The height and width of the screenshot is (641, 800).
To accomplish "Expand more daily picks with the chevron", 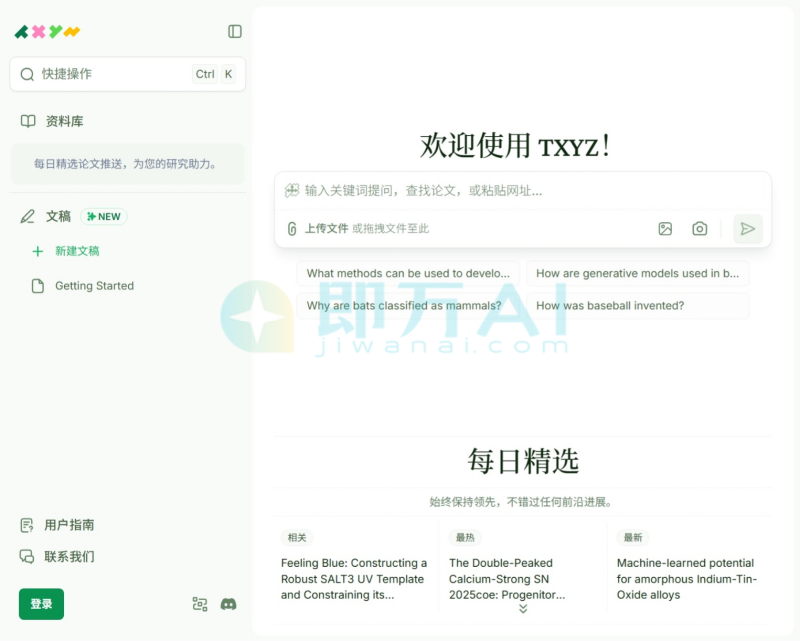I will pyautogui.click(x=522, y=607).
